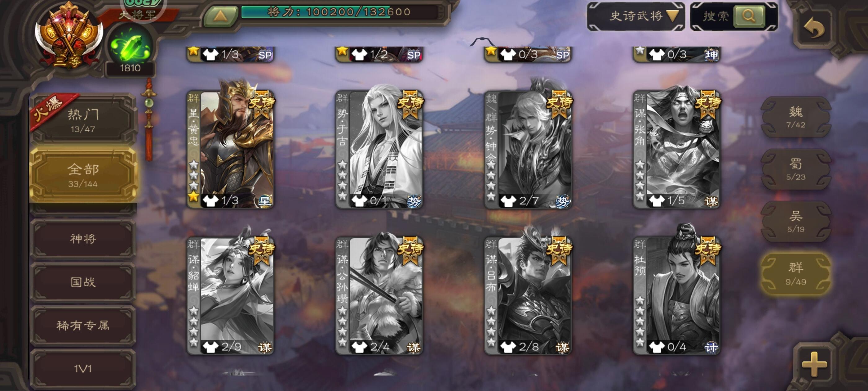Open the 谋·吕布 hero card
The image size is (868, 391).
(528, 295)
